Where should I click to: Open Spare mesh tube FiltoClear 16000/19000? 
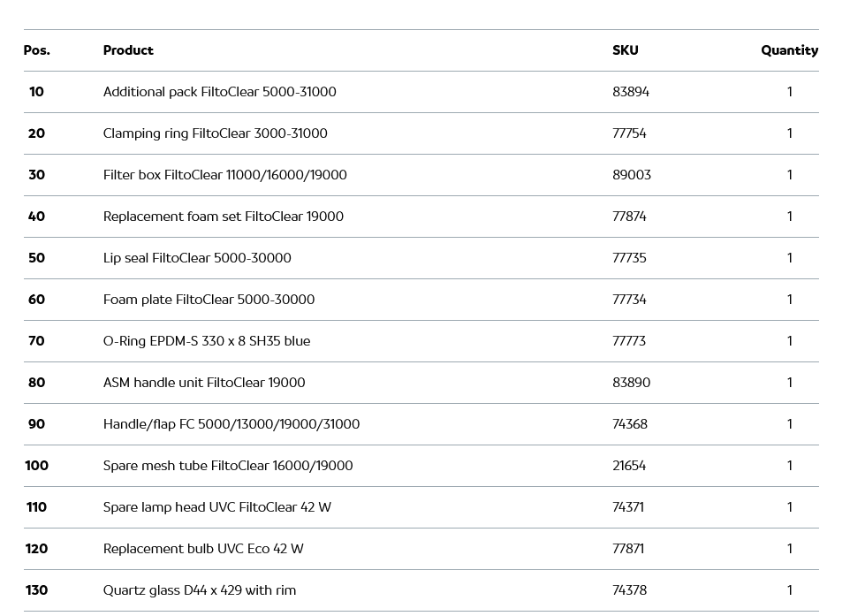[228, 466]
